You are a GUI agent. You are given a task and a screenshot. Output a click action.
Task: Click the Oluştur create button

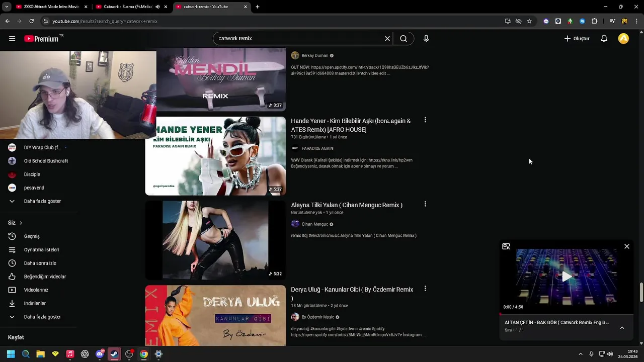(577, 39)
